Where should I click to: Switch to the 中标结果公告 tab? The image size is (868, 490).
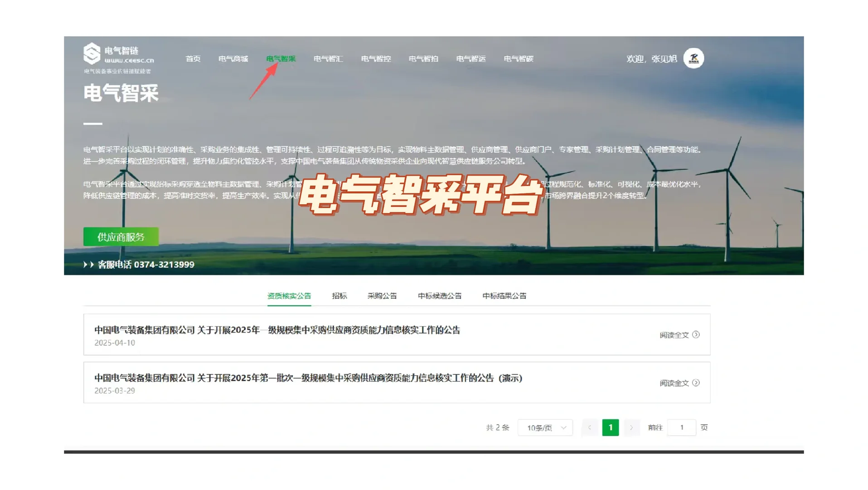pyautogui.click(x=504, y=295)
